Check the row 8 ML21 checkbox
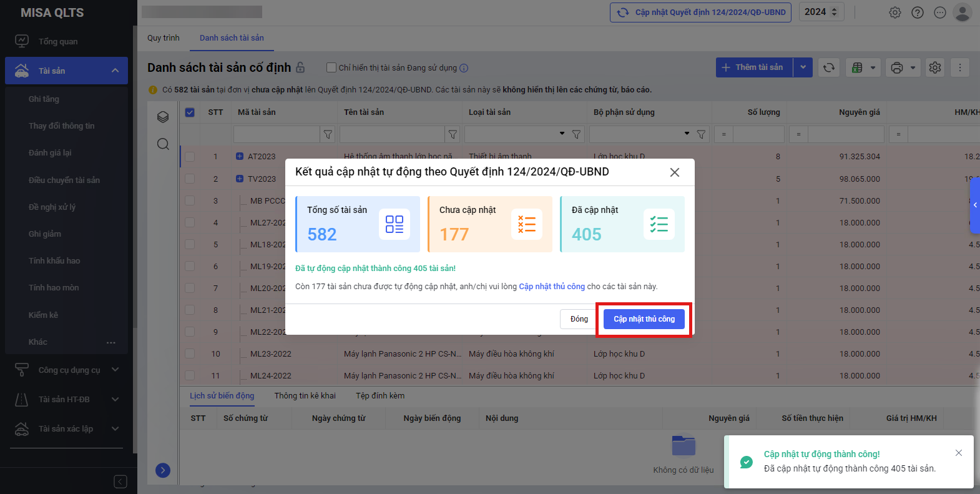980x494 pixels. coord(190,310)
